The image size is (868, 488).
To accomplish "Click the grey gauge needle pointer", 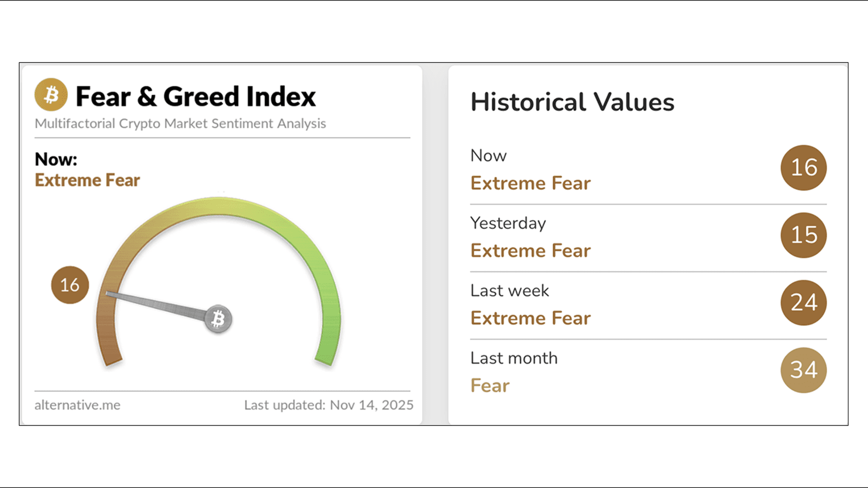I will (x=155, y=304).
